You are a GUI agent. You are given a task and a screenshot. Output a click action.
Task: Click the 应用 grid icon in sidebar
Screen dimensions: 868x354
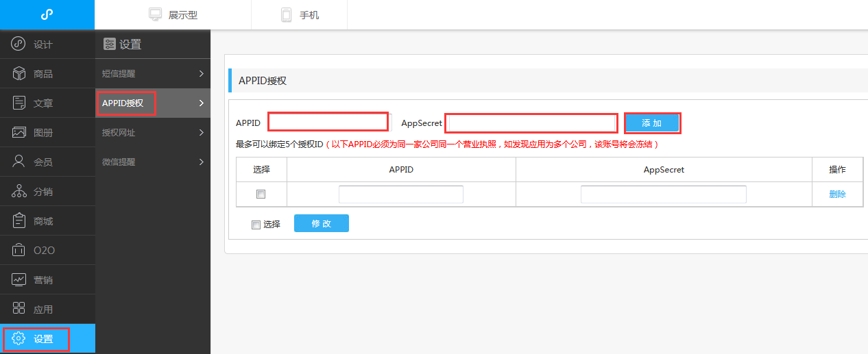[x=19, y=309]
